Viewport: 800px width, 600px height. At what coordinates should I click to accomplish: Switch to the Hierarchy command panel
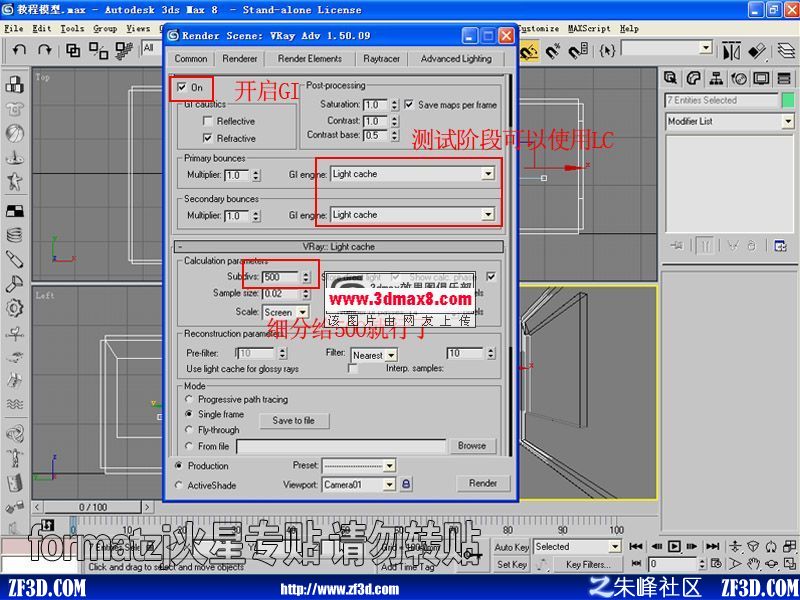click(716, 78)
